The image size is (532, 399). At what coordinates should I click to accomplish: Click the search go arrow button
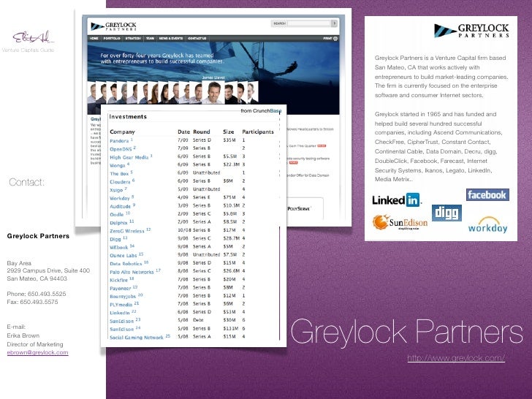pos(334,23)
